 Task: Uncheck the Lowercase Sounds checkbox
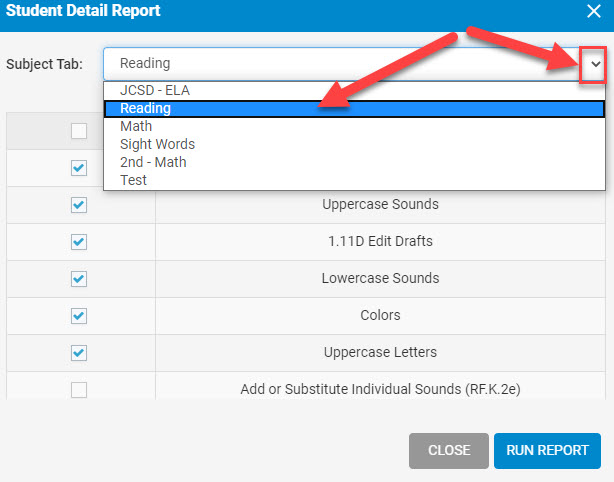click(x=79, y=279)
